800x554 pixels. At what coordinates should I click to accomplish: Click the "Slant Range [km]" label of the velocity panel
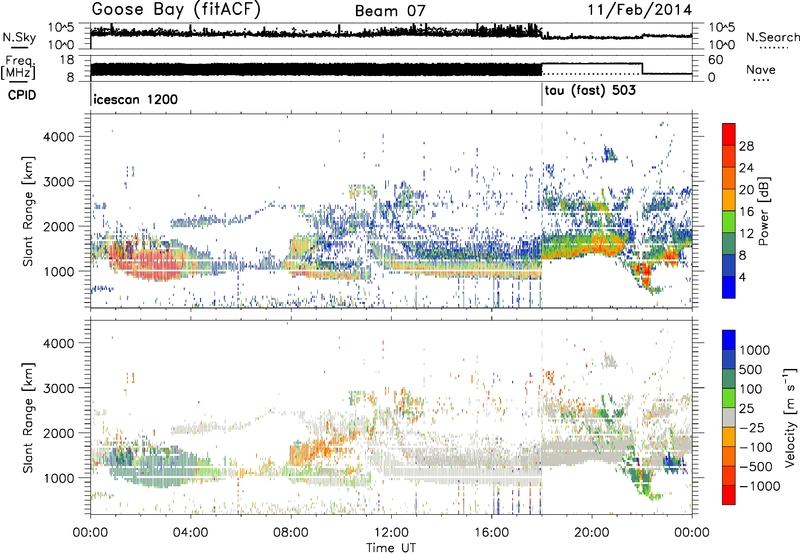click(x=29, y=417)
